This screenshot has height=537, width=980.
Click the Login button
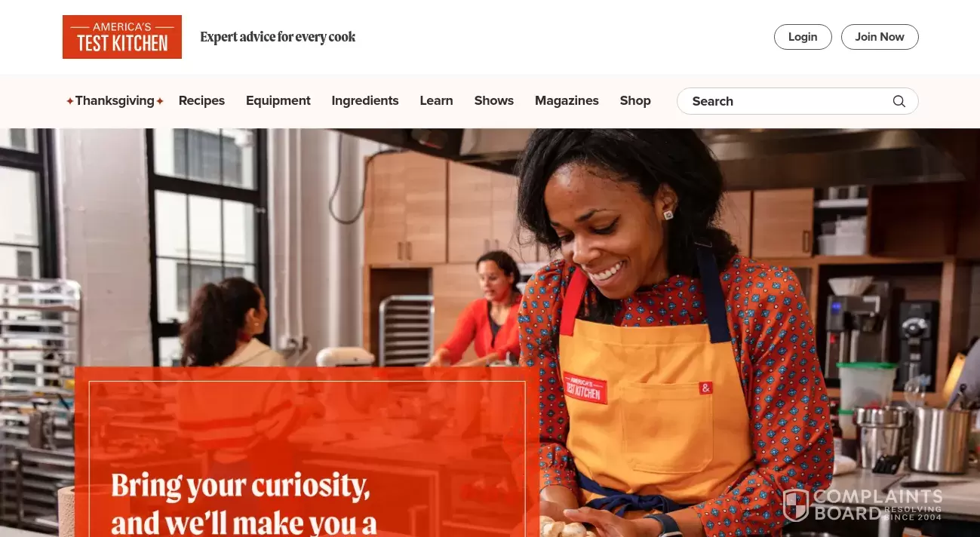tap(803, 37)
